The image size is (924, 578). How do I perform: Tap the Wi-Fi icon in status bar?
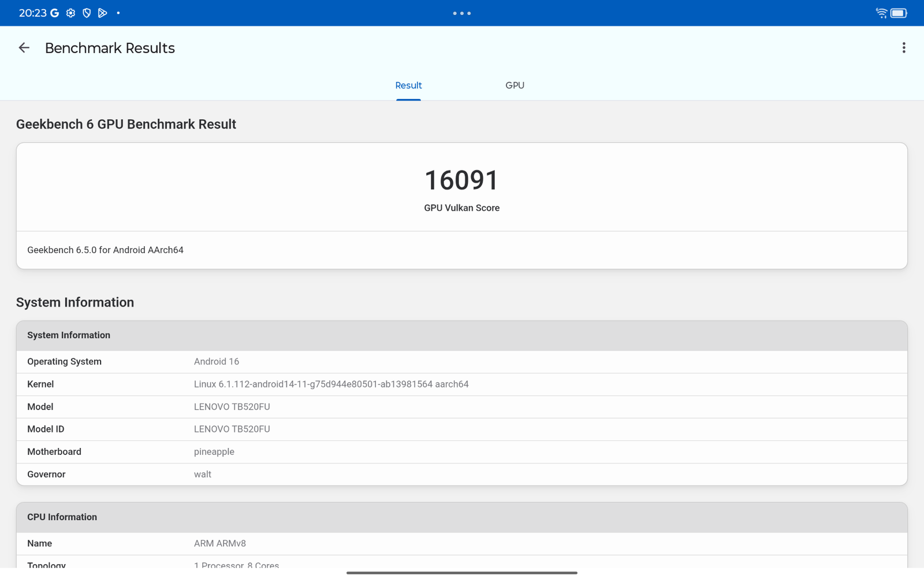[x=881, y=13]
